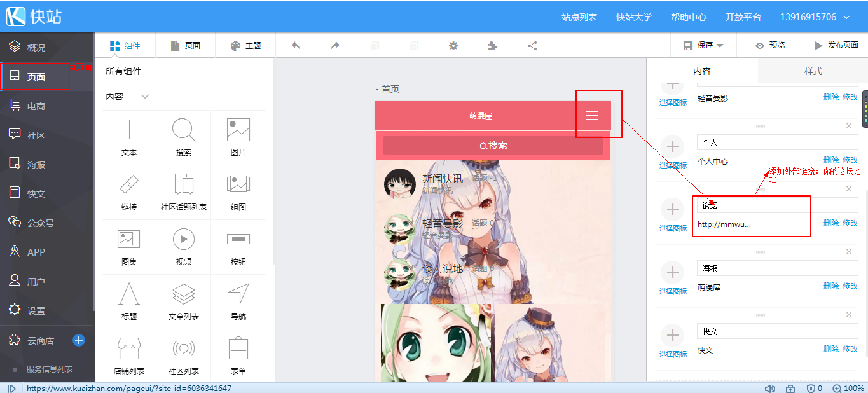Switch to 样式 style tab
Image resolution: width=868 pixels, height=393 pixels.
coord(813,71)
